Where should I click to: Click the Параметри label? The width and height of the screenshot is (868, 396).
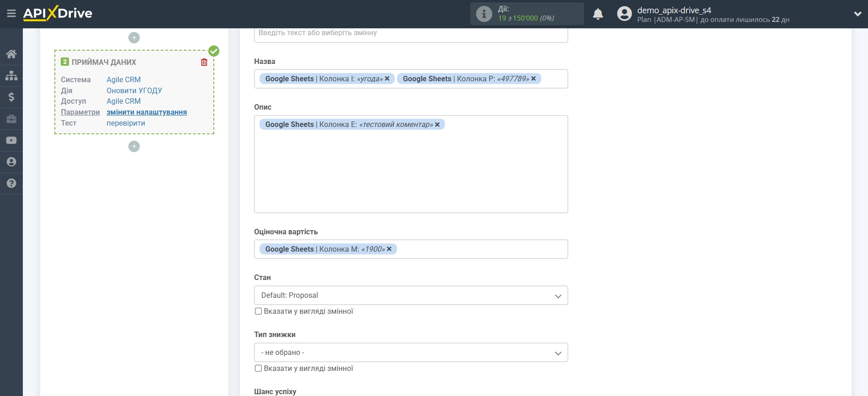coord(80,112)
